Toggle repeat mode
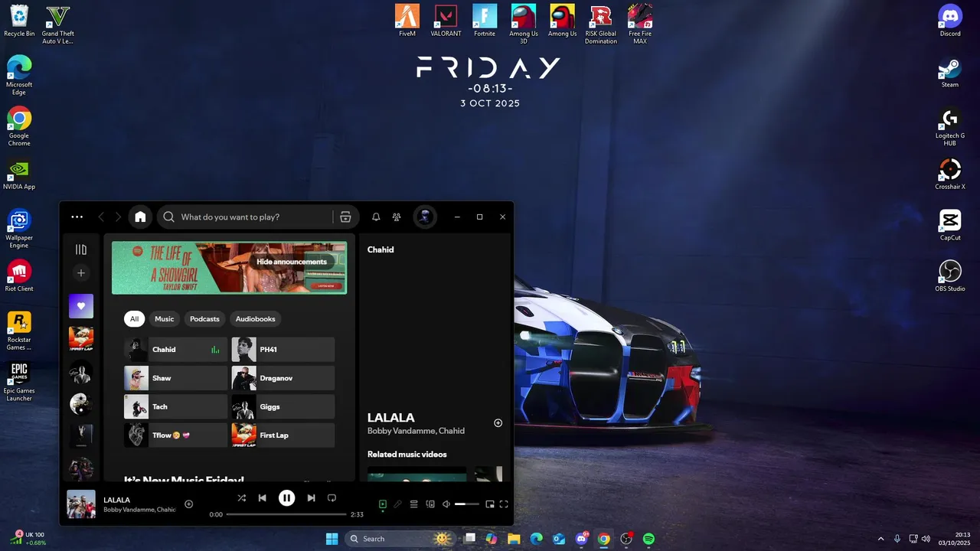Screen dimensions: 980x551 point(332,498)
